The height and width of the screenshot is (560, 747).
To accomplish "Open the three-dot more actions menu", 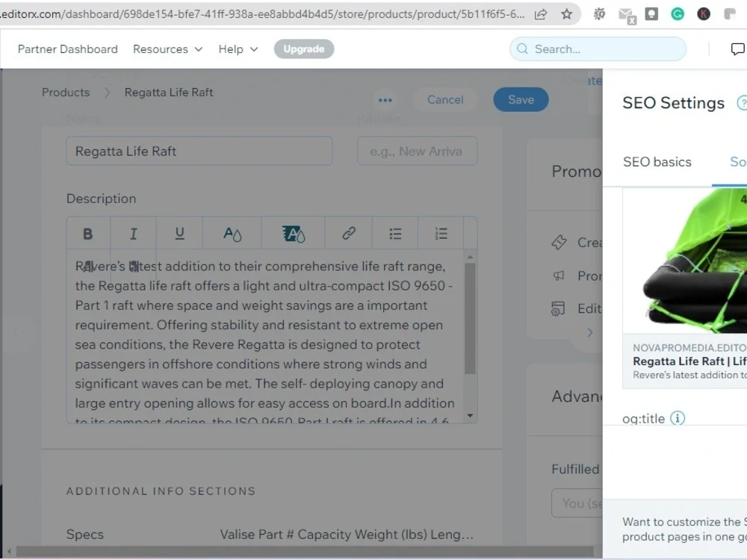I will [385, 100].
